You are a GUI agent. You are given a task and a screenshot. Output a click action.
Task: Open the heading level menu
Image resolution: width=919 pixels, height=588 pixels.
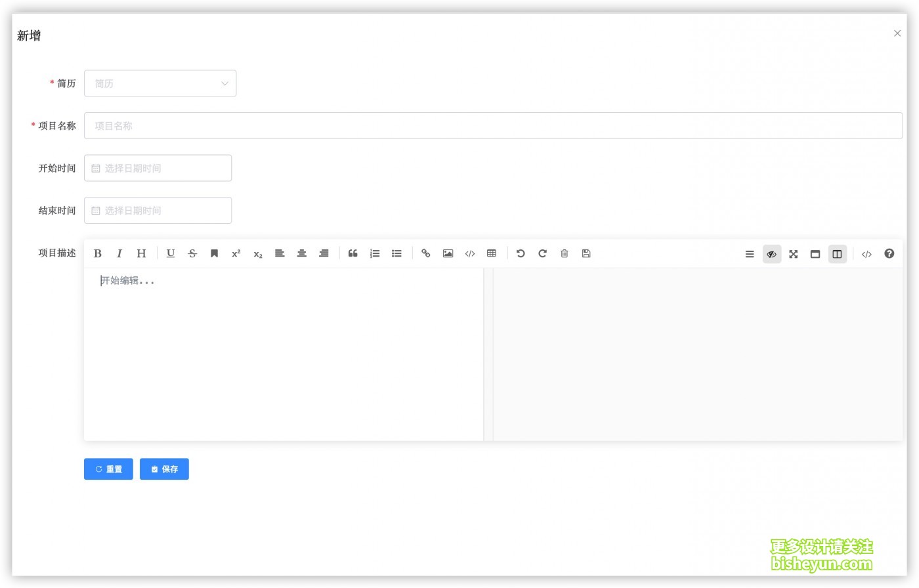(141, 253)
